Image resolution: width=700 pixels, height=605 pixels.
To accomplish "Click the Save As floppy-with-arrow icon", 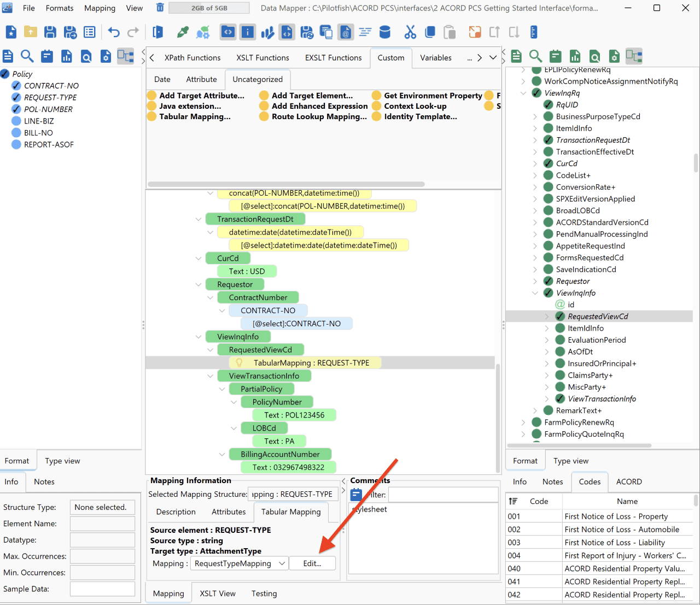I will point(70,32).
